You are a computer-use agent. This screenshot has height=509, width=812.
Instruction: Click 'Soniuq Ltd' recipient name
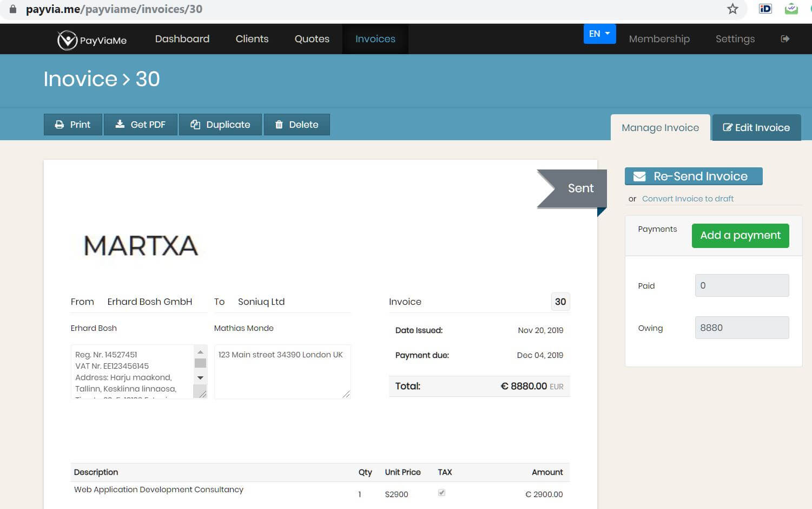[x=261, y=302]
